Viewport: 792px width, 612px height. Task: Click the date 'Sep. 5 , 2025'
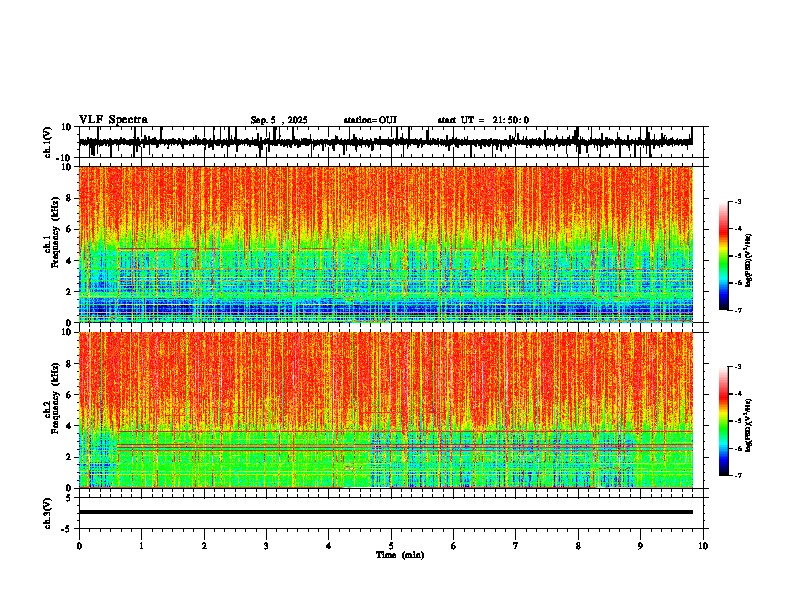coord(279,120)
